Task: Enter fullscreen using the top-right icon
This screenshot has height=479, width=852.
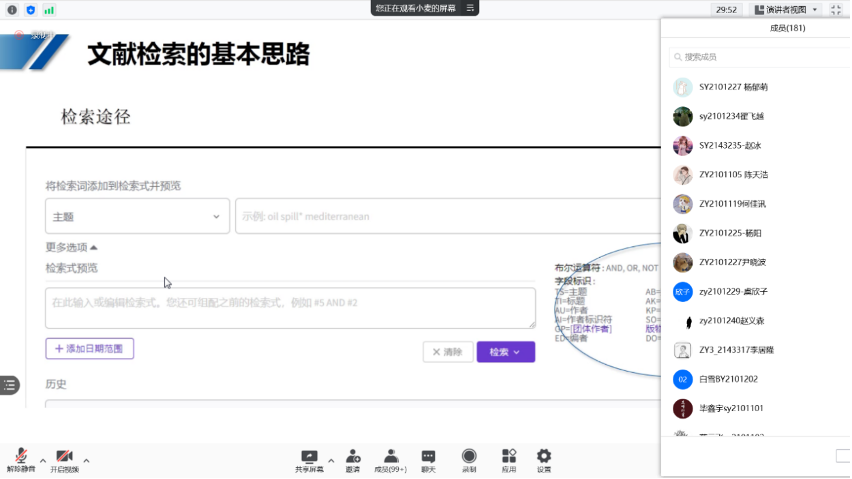Action: 836,9
